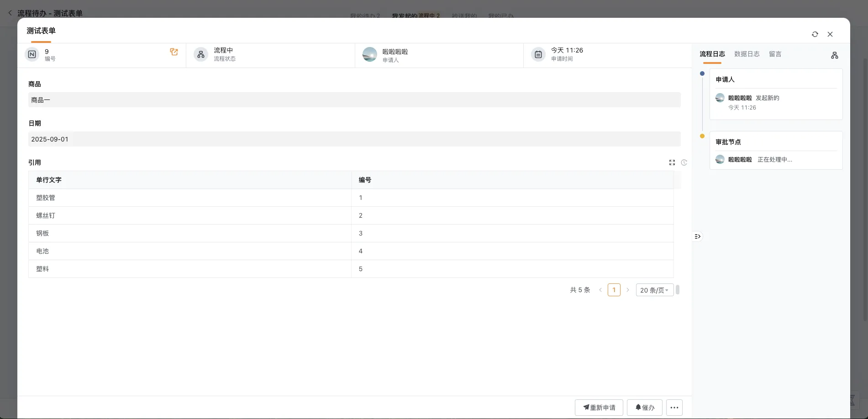
Task: Click the 申请人 log card avatar
Action: [720, 98]
